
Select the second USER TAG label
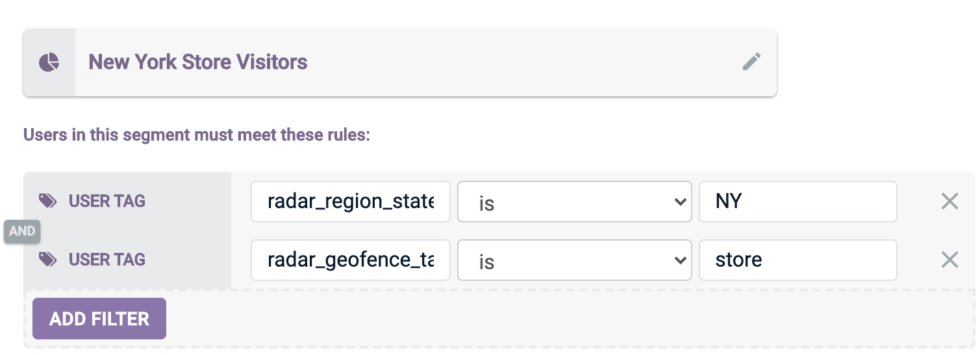[x=107, y=260]
